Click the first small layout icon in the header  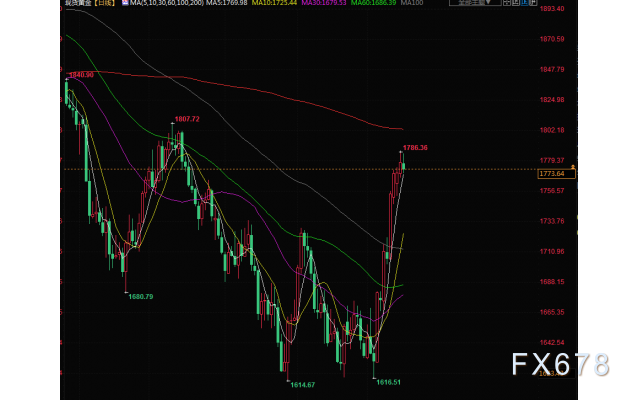pos(507,2)
